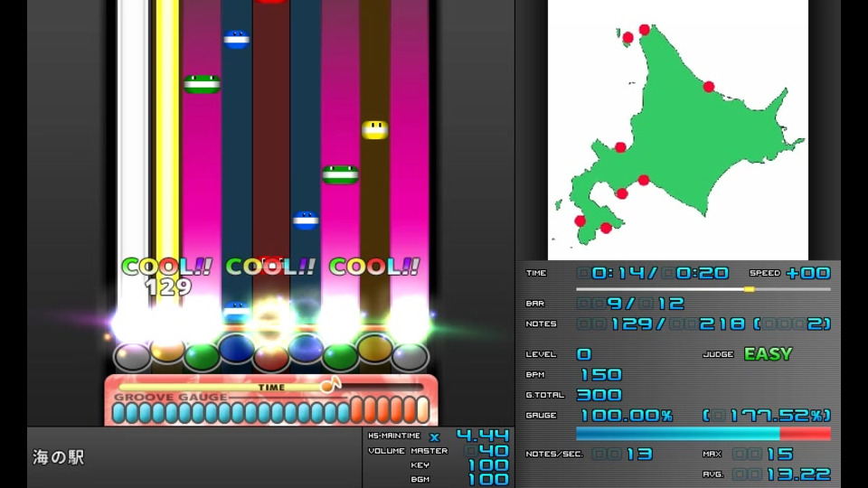Screen dimensions: 868x488
Task: Tap the left yellow lane button
Action: [x=167, y=351]
